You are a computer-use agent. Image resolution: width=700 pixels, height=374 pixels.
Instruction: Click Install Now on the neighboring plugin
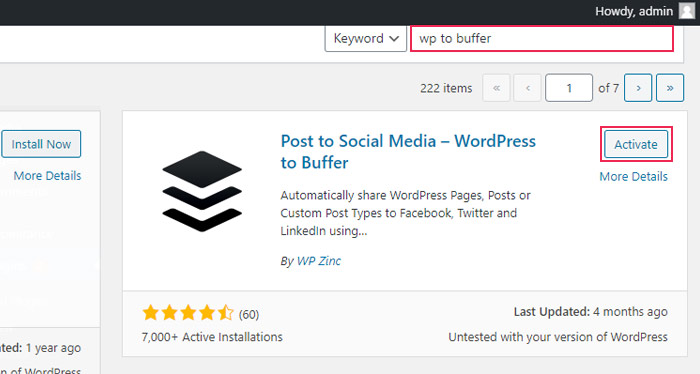click(41, 144)
